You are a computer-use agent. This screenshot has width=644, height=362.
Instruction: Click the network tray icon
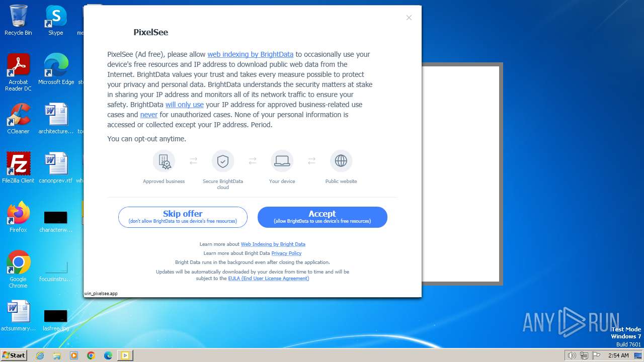click(x=584, y=355)
